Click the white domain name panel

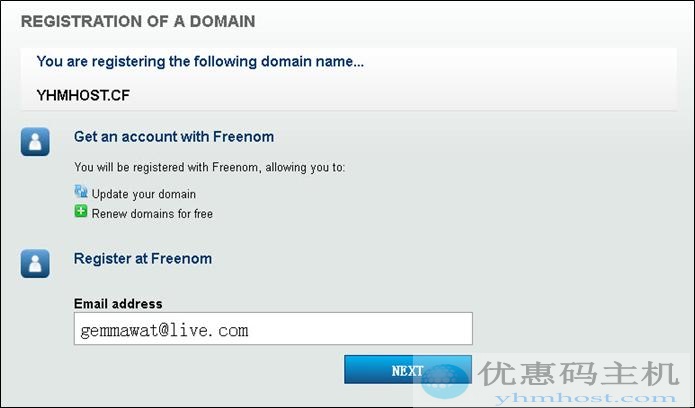click(x=348, y=79)
